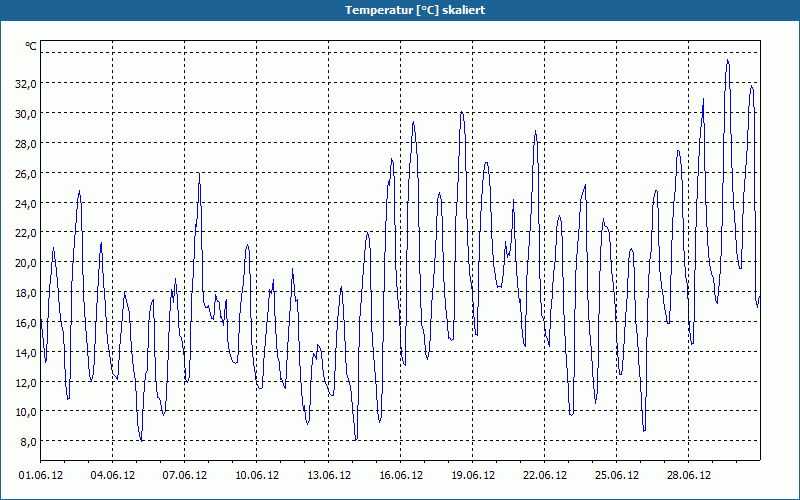Screen dimensions: 800x500
Task: Click the 10.06.12 date label
Action: click(257, 476)
